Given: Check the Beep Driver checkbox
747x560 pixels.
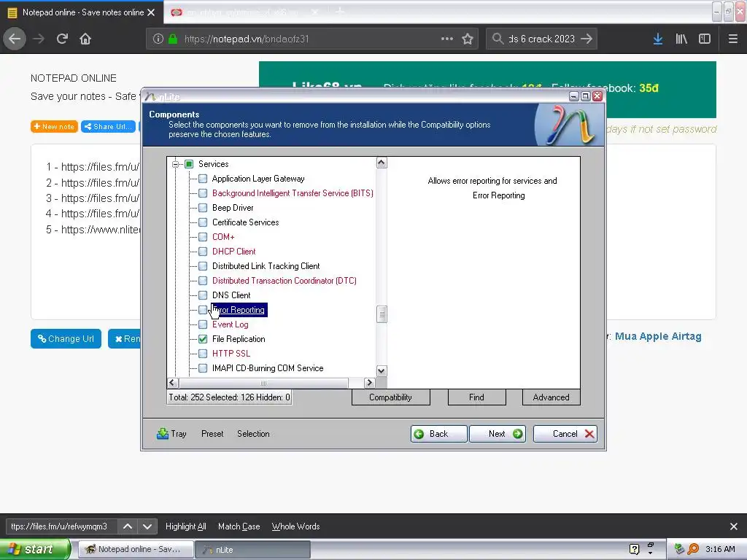Looking at the screenshot, I should (203, 208).
